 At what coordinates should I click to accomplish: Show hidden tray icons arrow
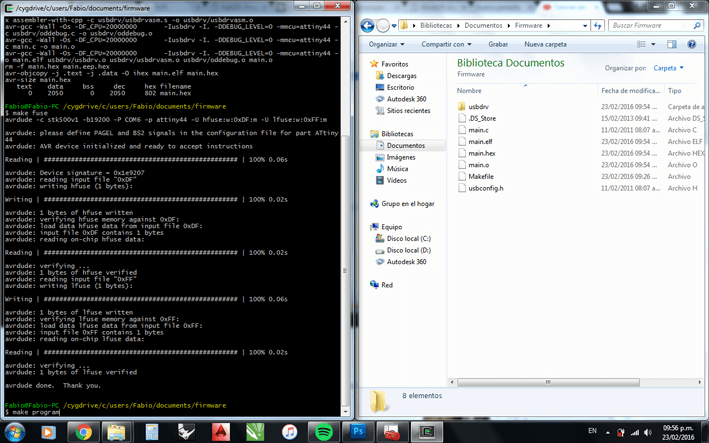click(607, 433)
